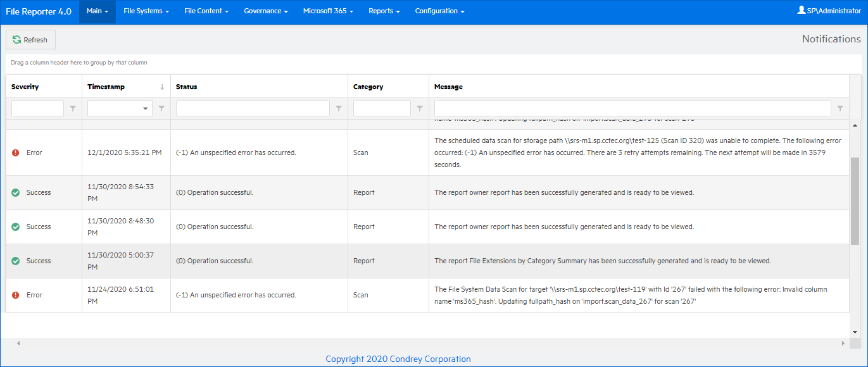Open the Microsoft 365 menu

coord(328,11)
